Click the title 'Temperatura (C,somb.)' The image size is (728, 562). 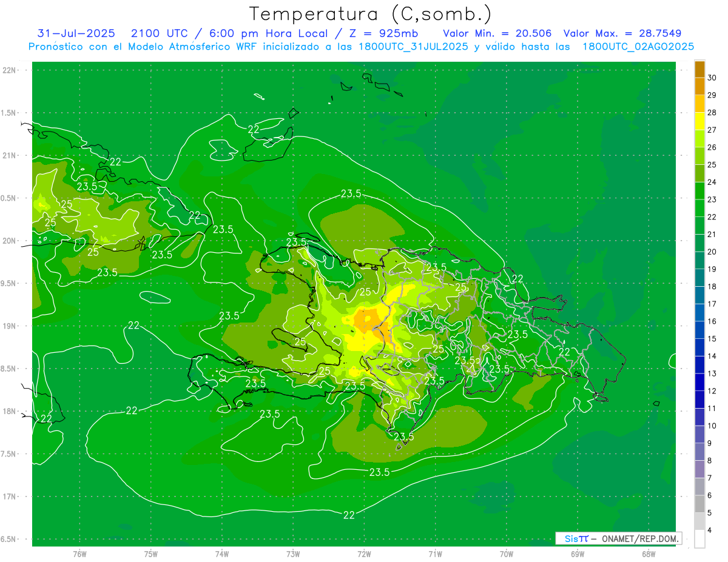point(371,14)
